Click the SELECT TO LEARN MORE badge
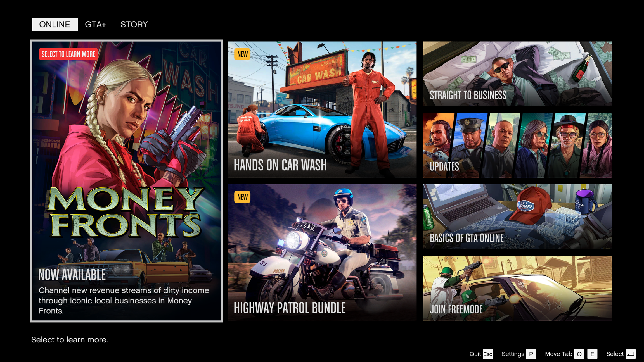Screen dimensions: 644x362 coord(68,54)
